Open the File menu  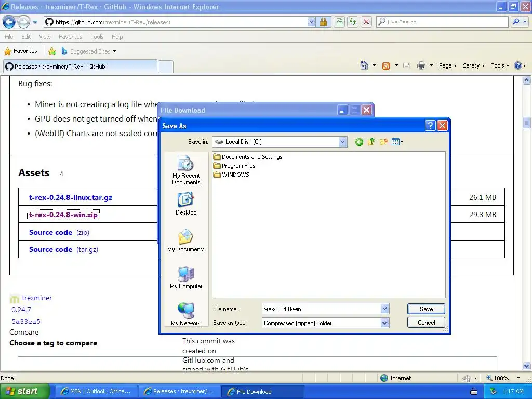[9, 37]
